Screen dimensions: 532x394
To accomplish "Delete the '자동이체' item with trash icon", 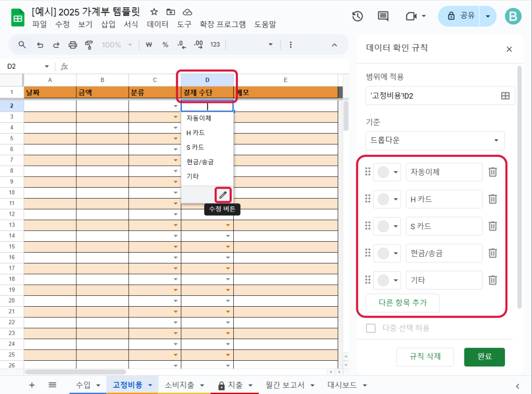I will pos(493,172).
